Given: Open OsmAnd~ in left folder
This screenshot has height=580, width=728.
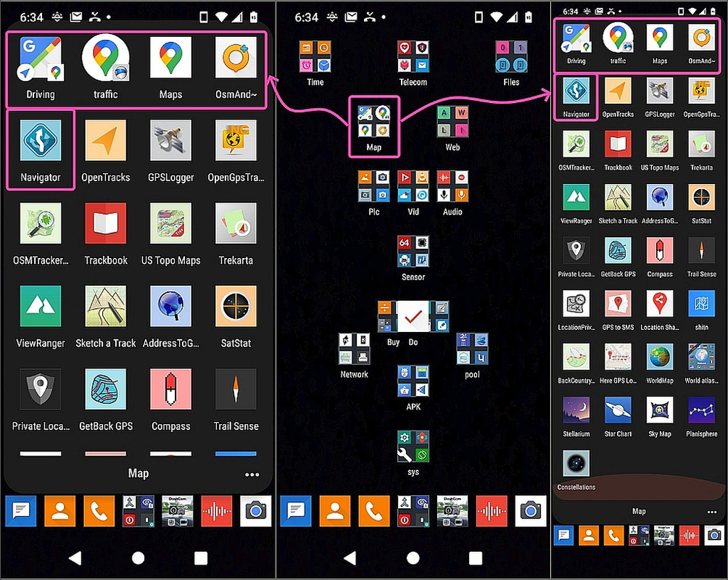Looking at the screenshot, I should (x=236, y=57).
